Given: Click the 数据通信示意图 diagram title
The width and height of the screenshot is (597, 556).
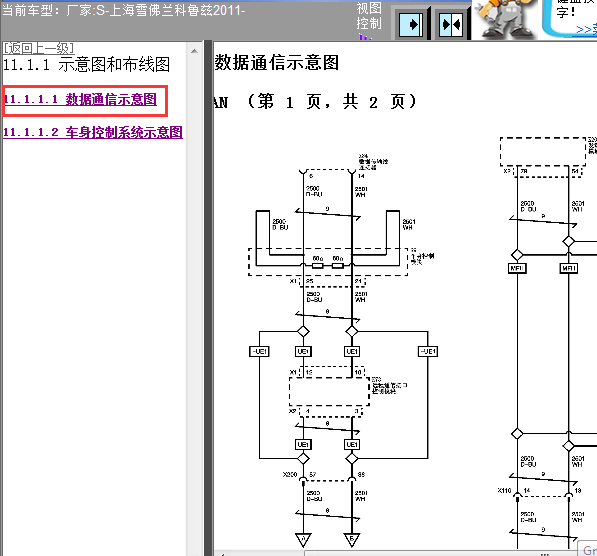Looking at the screenshot, I should [276, 62].
